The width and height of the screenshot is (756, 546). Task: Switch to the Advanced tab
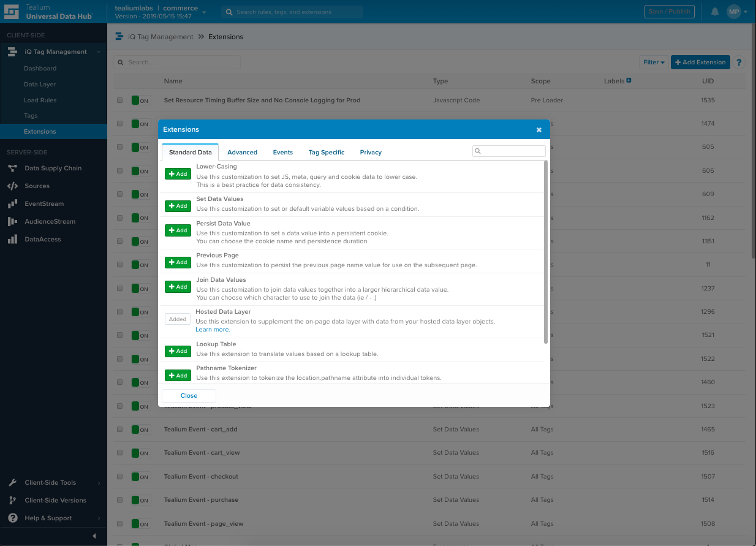pos(242,153)
